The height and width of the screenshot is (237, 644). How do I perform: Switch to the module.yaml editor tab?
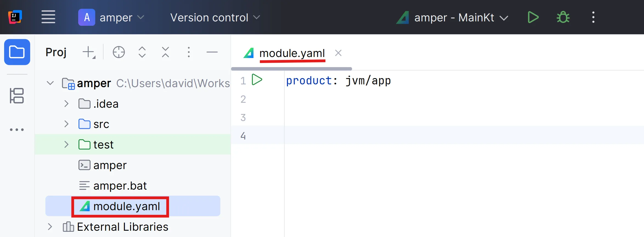tap(292, 53)
